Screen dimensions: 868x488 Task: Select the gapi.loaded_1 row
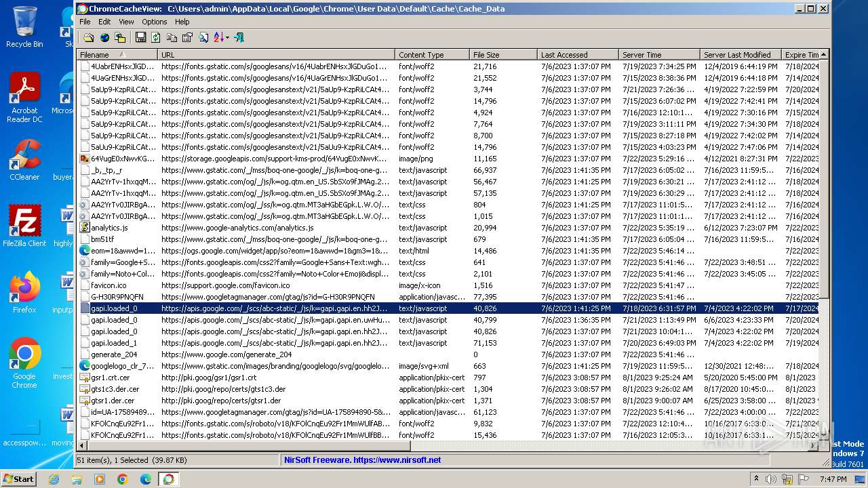pyautogui.click(x=448, y=343)
